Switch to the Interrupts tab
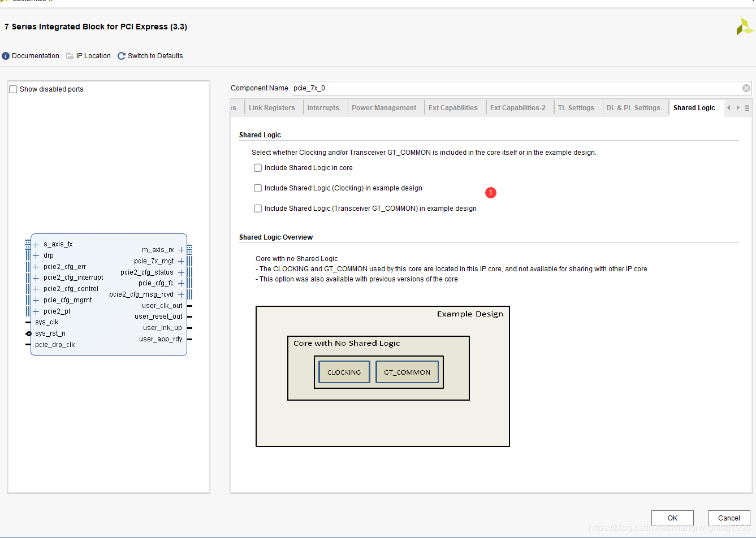Image resolution: width=756 pixels, height=538 pixels. pos(323,108)
